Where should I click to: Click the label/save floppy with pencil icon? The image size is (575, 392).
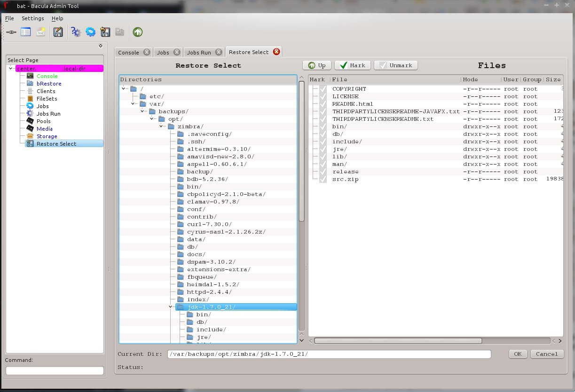58,32
